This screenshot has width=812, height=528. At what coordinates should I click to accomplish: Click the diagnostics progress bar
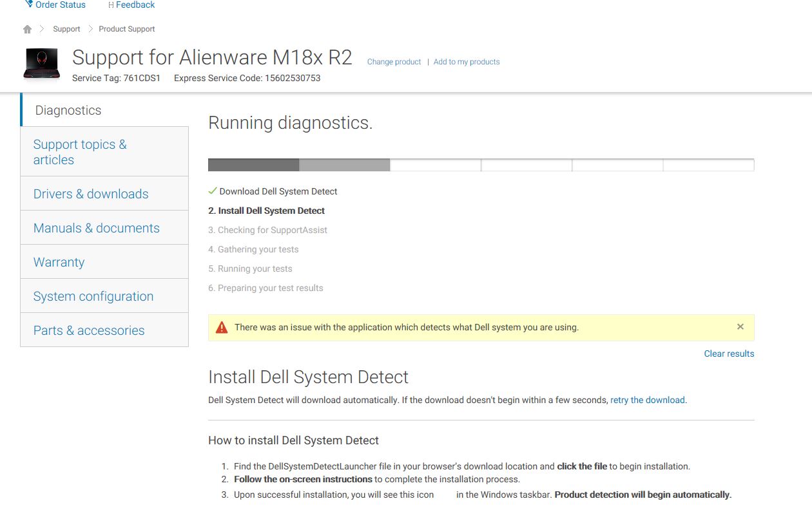tap(481, 165)
